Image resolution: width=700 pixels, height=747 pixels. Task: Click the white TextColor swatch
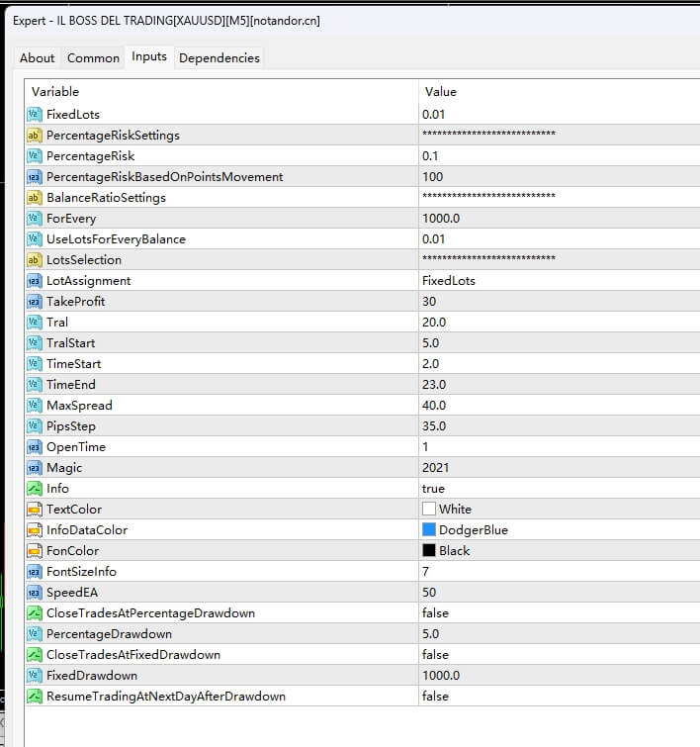tap(429, 510)
